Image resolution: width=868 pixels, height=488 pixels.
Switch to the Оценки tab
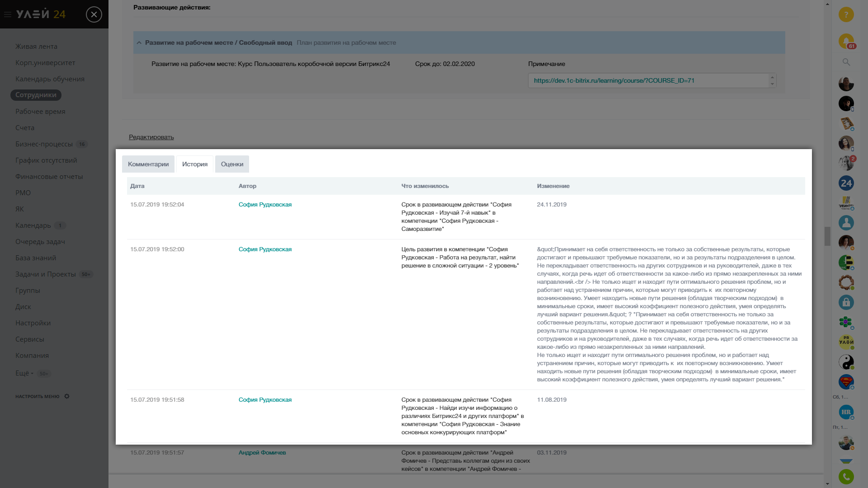coord(232,164)
